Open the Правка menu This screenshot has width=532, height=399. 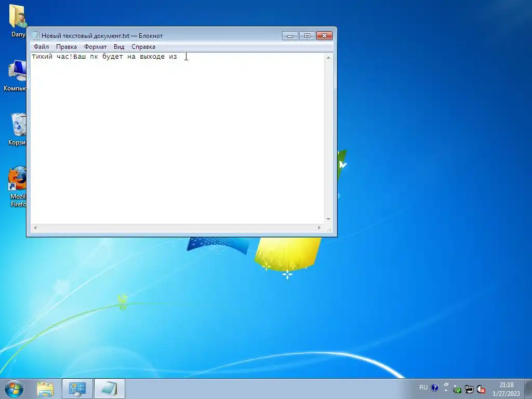(66, 47)
